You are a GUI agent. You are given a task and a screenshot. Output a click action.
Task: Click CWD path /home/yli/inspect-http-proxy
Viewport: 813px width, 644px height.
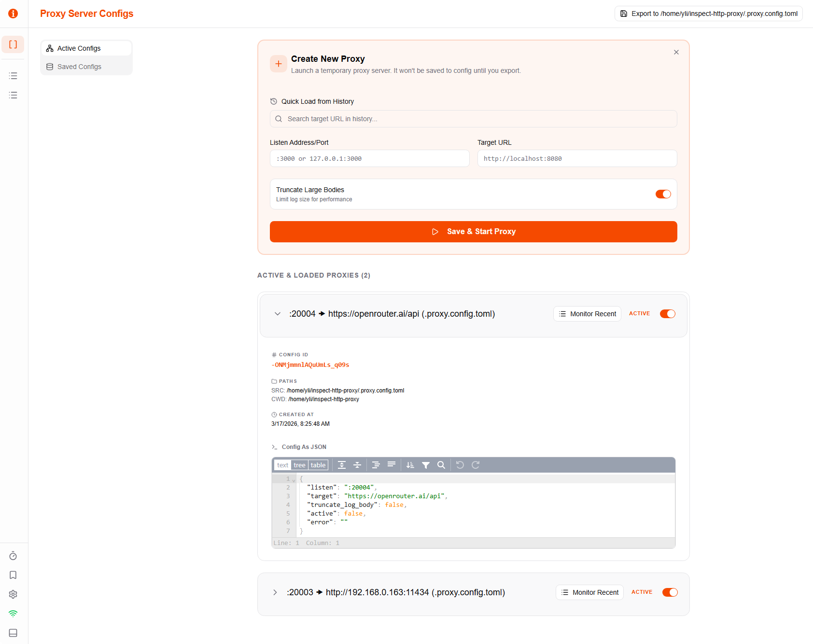323,399
